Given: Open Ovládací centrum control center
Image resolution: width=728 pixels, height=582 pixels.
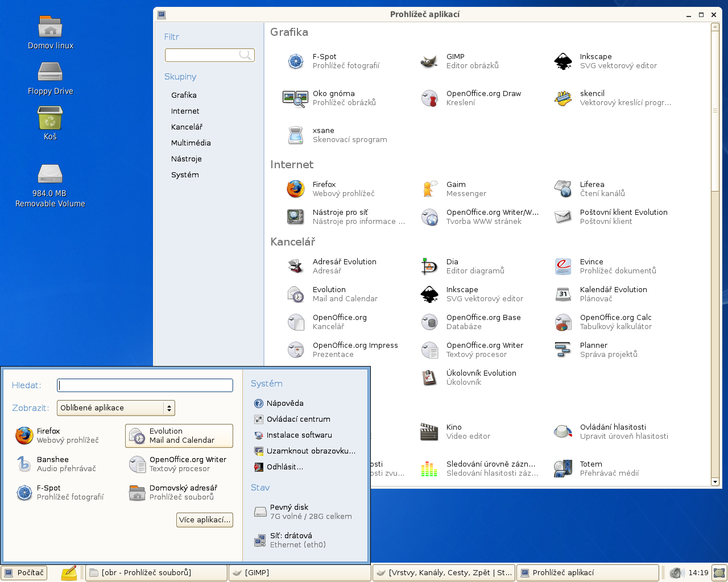Looking at the screenshot, I should (x=292, y=419).
